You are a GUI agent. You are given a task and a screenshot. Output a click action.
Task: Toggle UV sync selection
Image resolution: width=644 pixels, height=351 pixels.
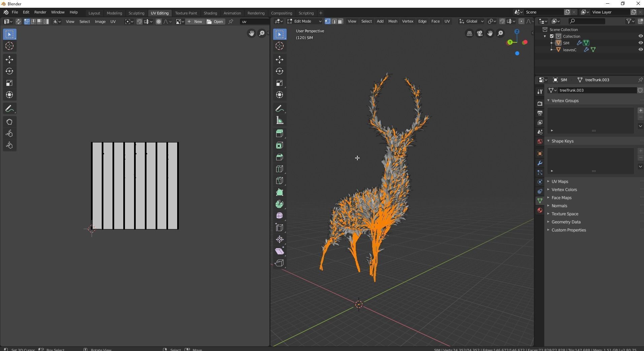tap(19, 22)
